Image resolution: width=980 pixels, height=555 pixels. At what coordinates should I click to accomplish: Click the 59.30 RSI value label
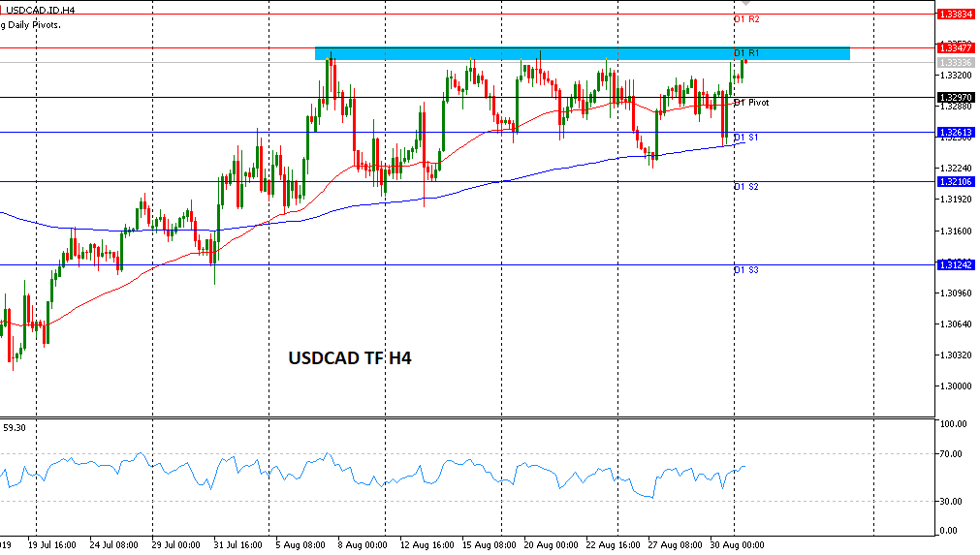tap(15, 427)
